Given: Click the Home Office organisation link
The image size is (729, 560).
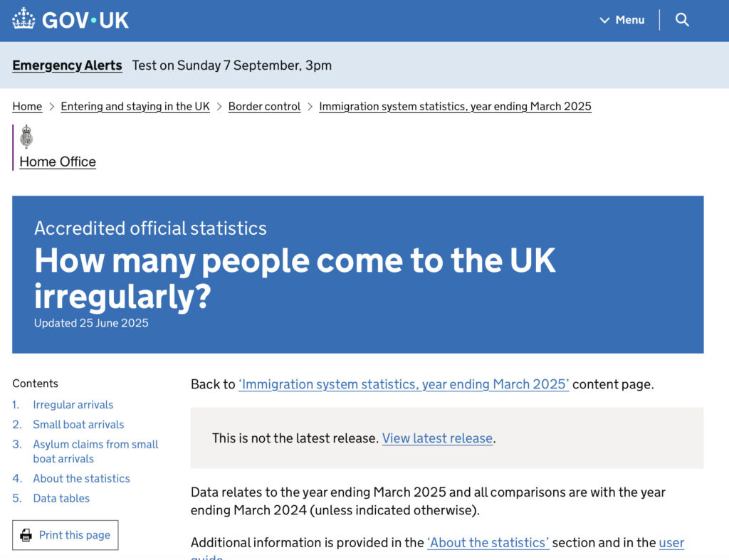Looking at the screenshot, I should 58,162.
